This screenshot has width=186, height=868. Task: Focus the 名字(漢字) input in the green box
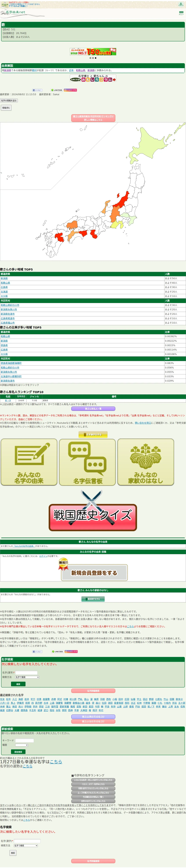coord(26,673)
